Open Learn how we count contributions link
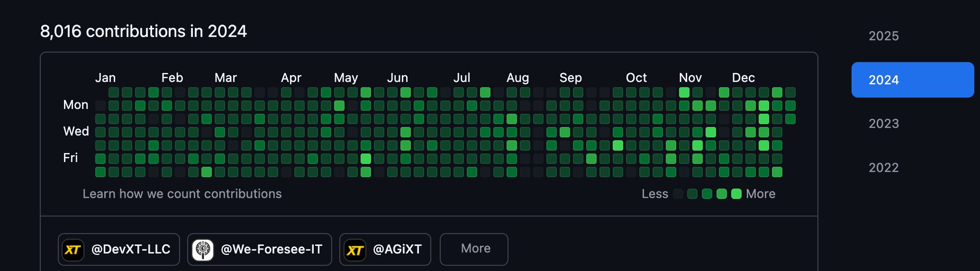The height and width of the screenshot is (271, 980). click(x=182, y=194)
